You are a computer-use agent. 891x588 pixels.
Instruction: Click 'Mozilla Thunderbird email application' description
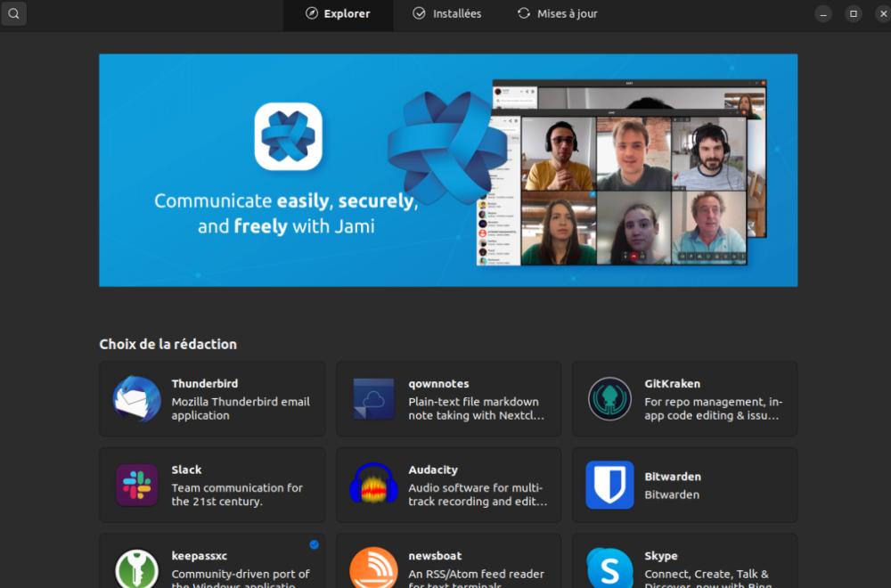click(x=241, y=408)
